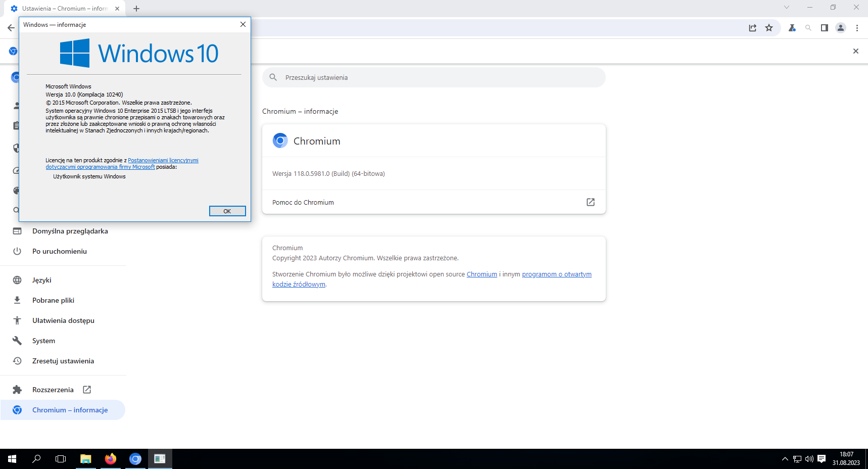Image resolution: width=868 pixels, height=469 pixels.
Task: Open Pomoc do Chromium external link icon
Action: [591, 202]
